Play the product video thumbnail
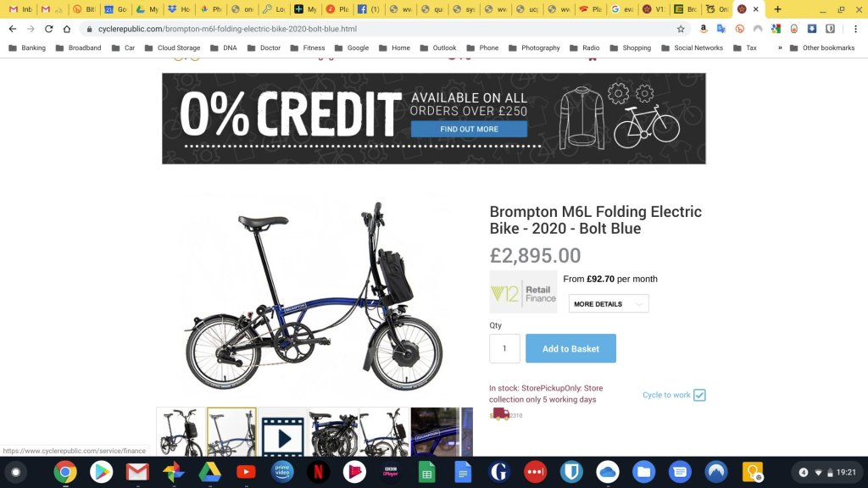 [x=283, y=432]
